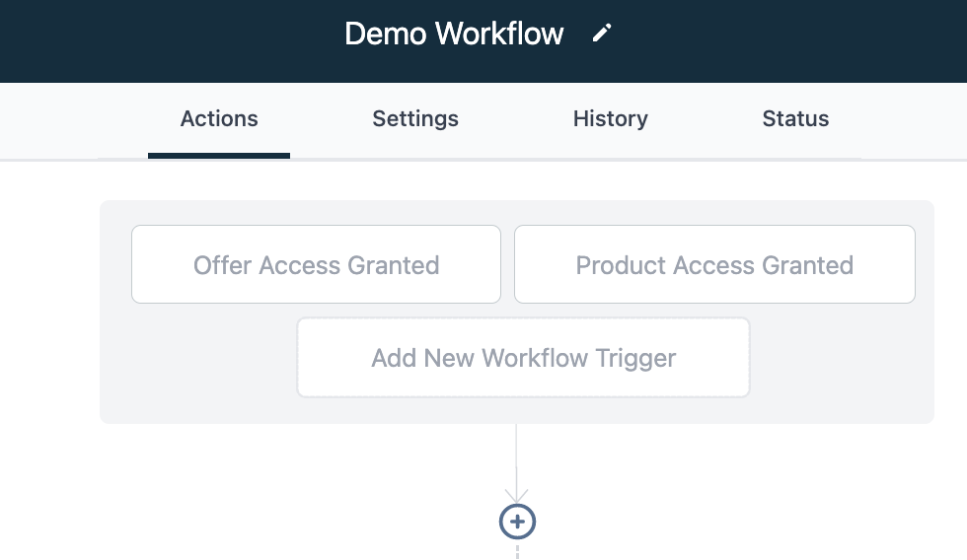Create another trigger with the dashed-outline button
This screenshot has height=560, width=967.
click(x=523, y=357)
